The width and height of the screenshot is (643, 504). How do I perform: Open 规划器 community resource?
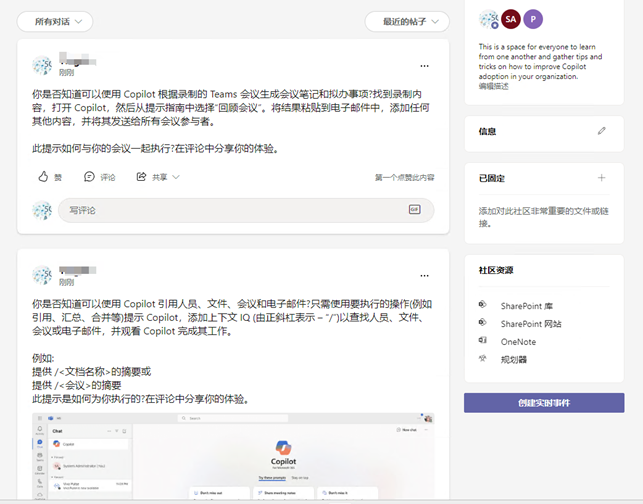(x=514, y=360)
